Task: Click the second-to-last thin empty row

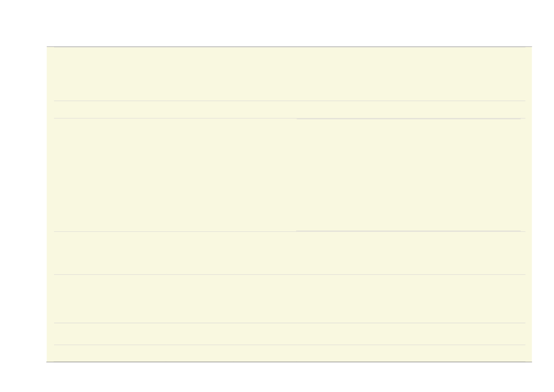Action: click(x=290, y=334)
